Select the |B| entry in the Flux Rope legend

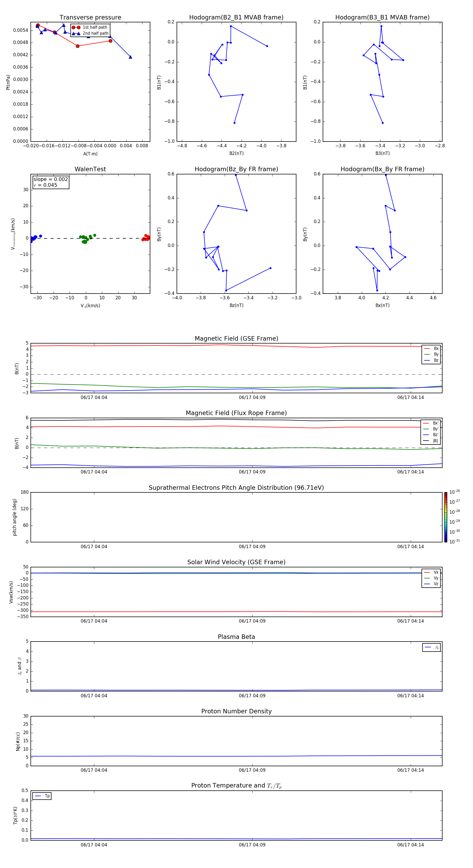[431, 441]
